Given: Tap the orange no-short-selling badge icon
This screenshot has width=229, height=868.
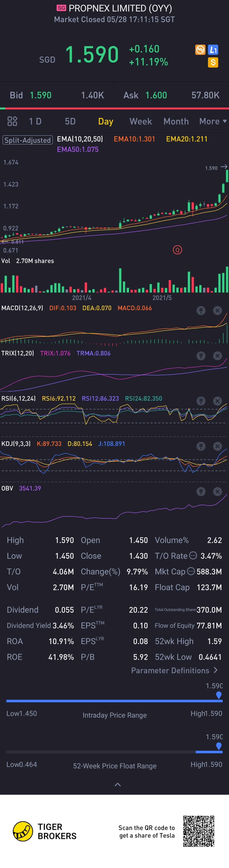Looking at the screenshot, I should pos(200,50).
